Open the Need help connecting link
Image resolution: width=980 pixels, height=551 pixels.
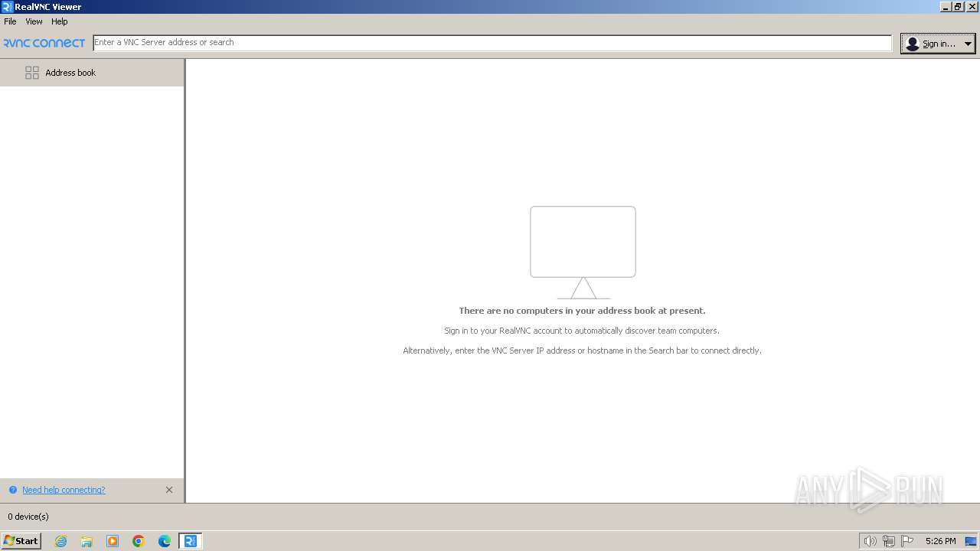(x=64, y=490)
